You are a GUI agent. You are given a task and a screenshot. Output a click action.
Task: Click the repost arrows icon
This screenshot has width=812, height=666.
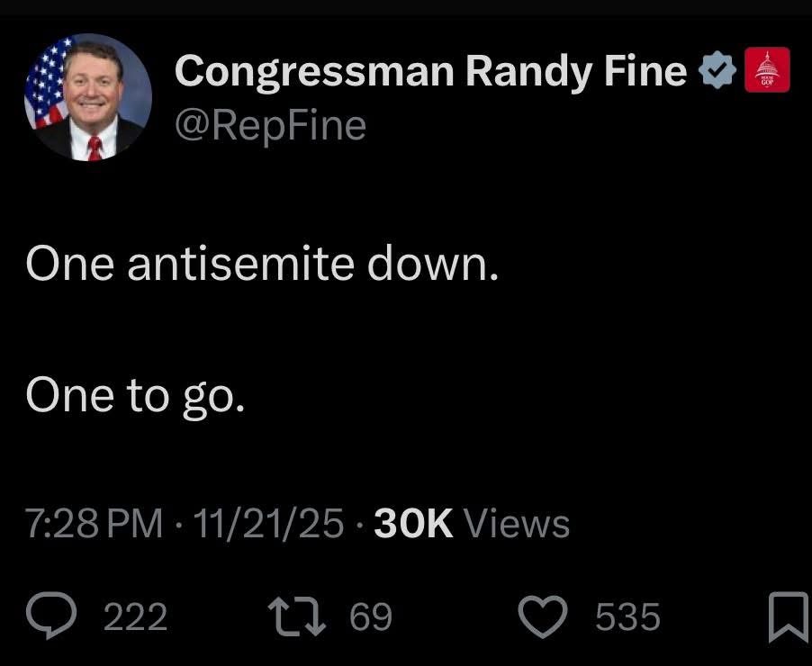point(297,616)
